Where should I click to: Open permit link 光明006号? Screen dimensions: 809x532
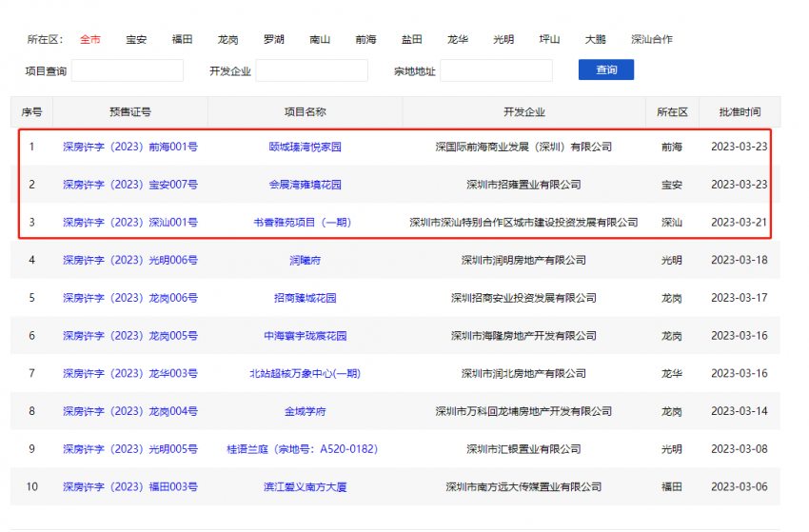[x=130, y=260]
